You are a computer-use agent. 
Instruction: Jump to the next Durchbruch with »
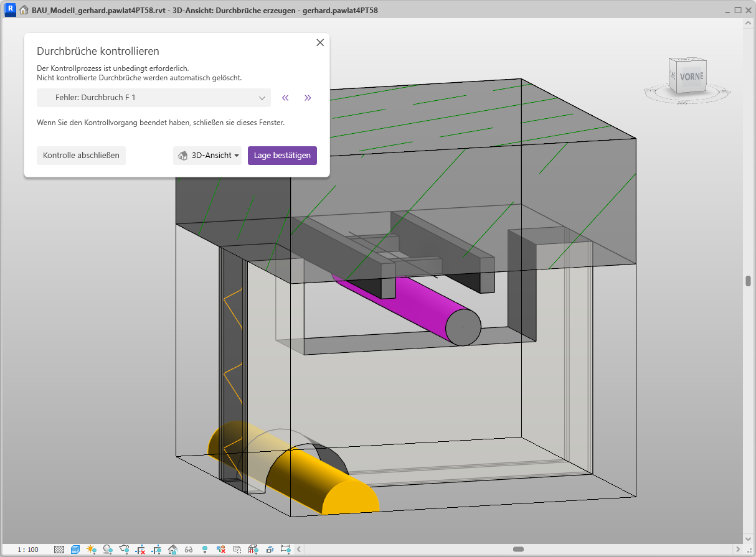308,98
